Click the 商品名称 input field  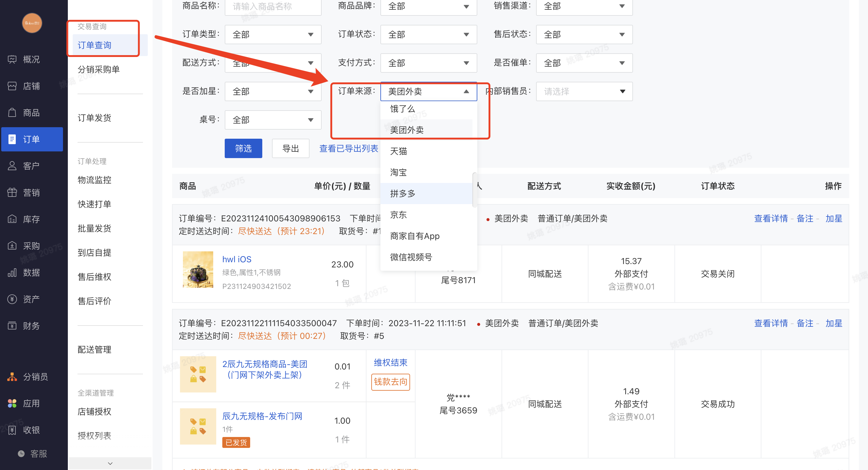(x=273, y=6)
